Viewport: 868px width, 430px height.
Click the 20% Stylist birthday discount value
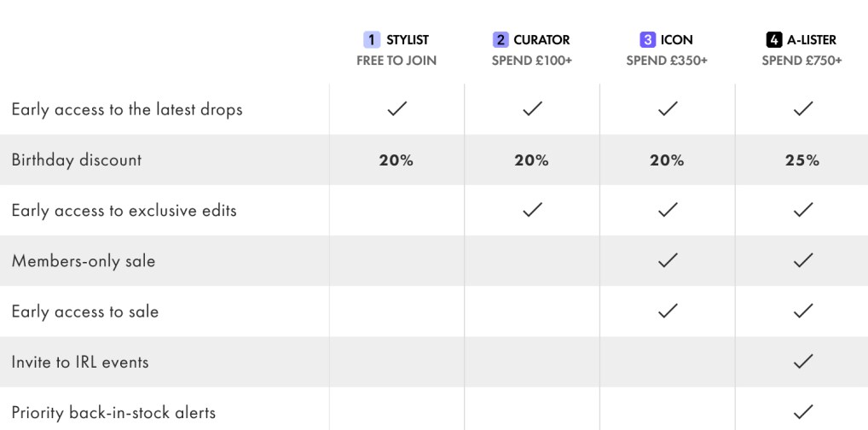point(396,160)
